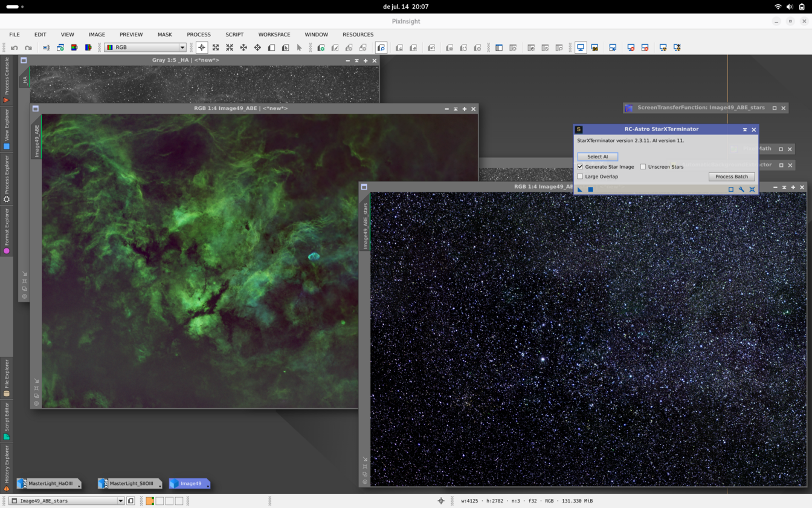Viewport: 812px width, 508px height.
Task: Select the Pan mode four-arrow tool
Action: coord(257,47)
